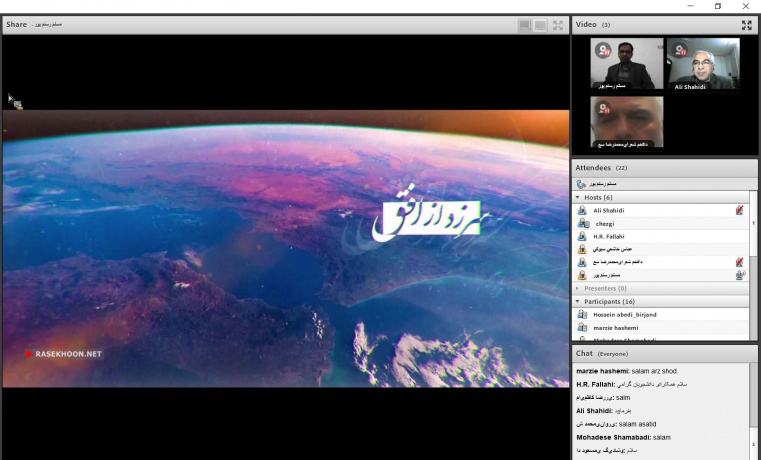Toggle the pause overlay on top-left video feed
Image resolution: width=761 pixels, height=460 pixels.
coord(603,48)
